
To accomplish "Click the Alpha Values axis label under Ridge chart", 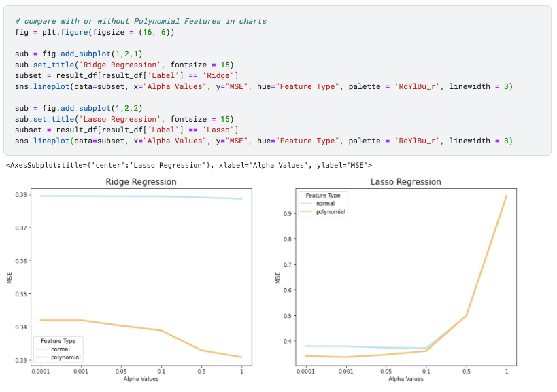I will [141, 379].
